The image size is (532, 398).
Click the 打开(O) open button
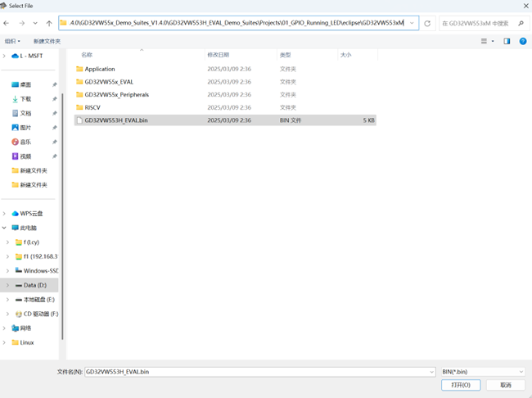(x=461, y=385)
